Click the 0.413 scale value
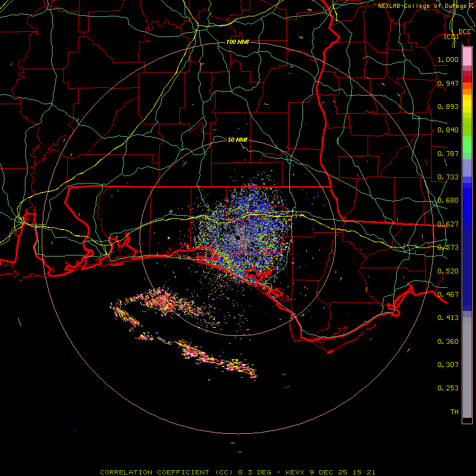 [448, 318]
